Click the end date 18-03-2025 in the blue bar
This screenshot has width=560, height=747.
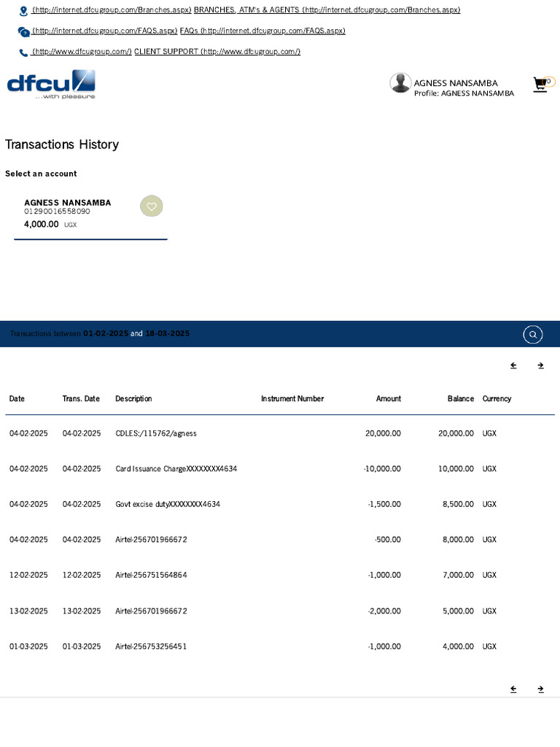[x=167, y=333]
